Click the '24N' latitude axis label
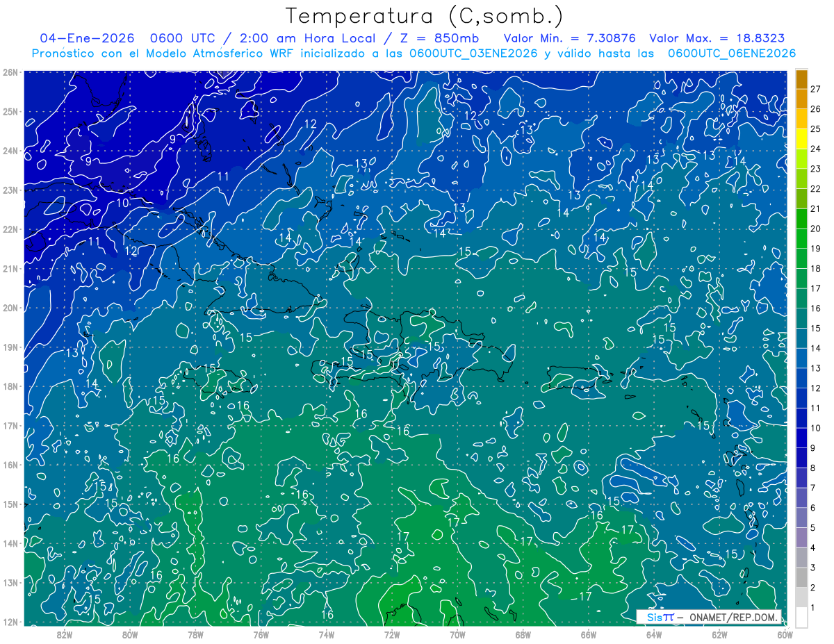The image size is (834, 644). [10, 151]
